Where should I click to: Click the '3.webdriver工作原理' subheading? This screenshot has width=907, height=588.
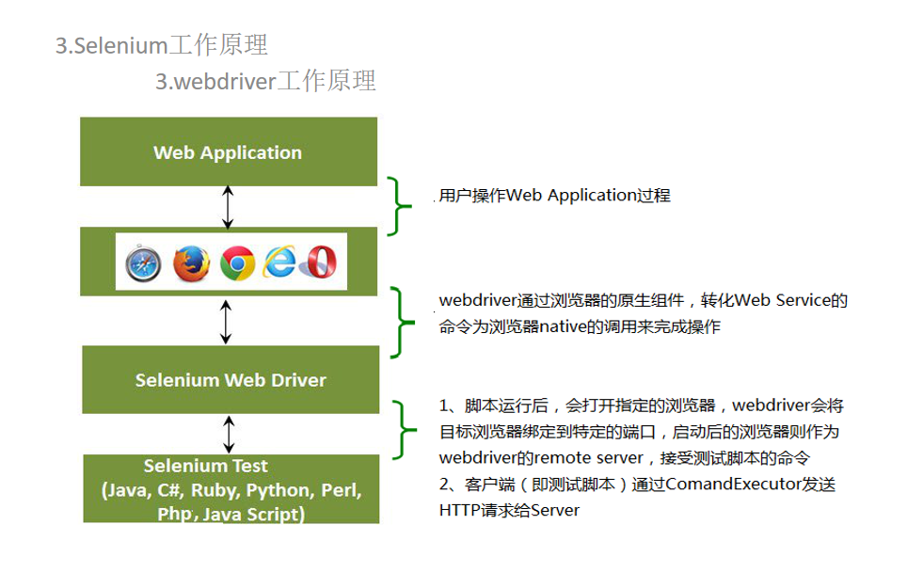(266, 82)
